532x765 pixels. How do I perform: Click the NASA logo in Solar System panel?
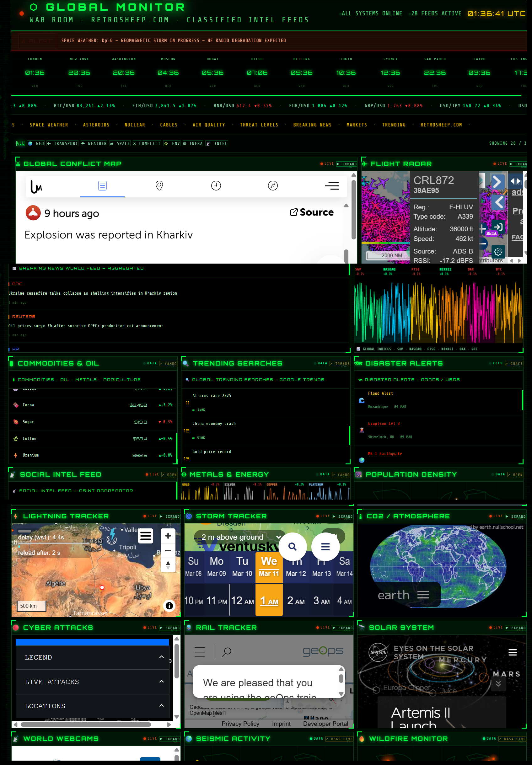[378, 652]
